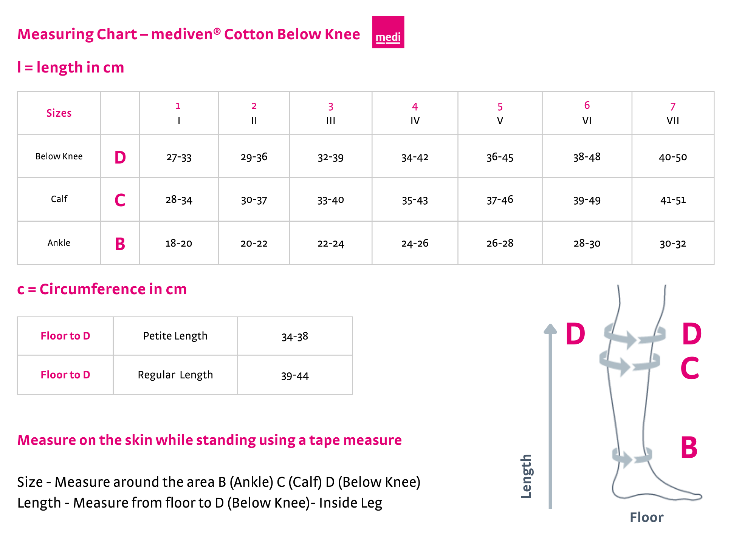Click the 28-30 Ankle measurement cell
The image size is (756, 534).
(x=587, y=243)
